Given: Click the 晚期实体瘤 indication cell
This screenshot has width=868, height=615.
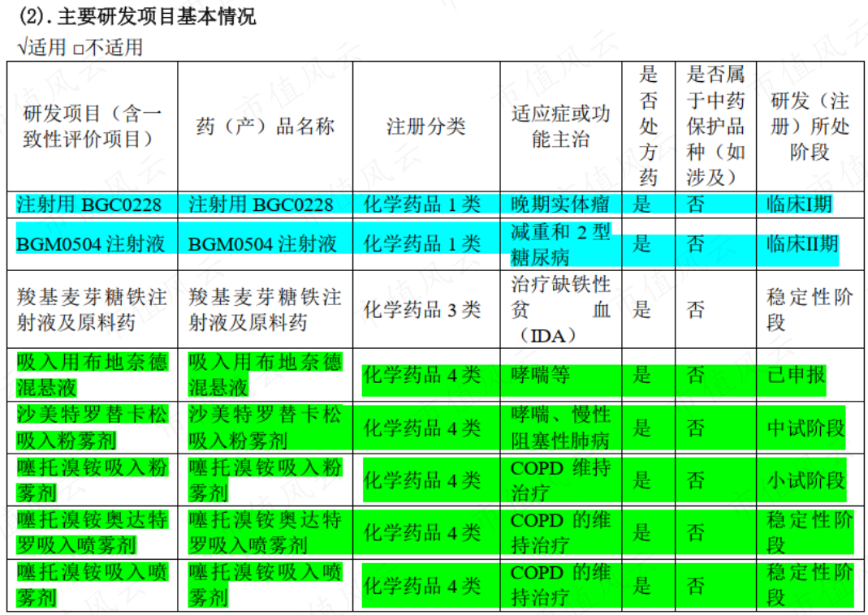Looking at the screenshot, I should pyautogui.click(x=559, y=204).
